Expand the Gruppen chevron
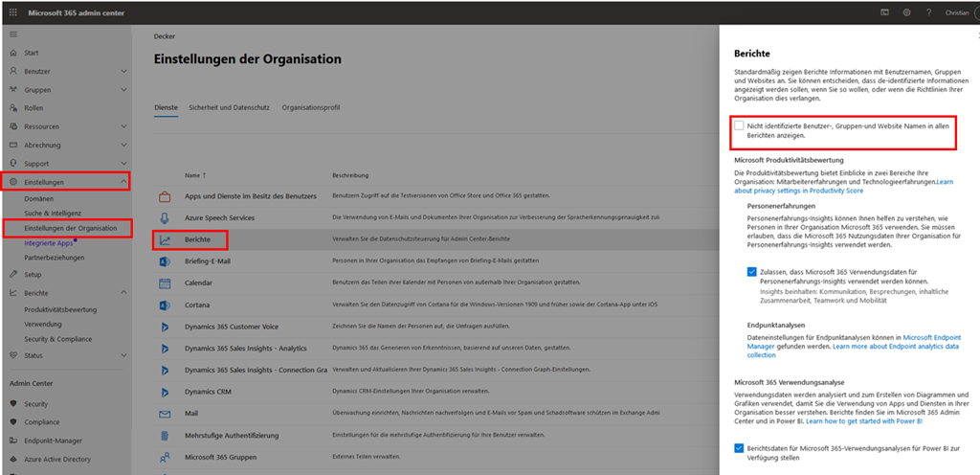The image size is (980, 475). pyautogui.click(x=123, y=89)
